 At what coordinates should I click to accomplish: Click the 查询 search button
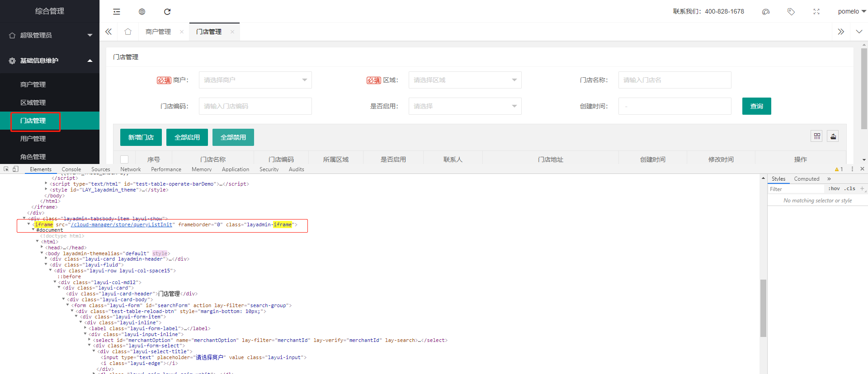(757, 106)
